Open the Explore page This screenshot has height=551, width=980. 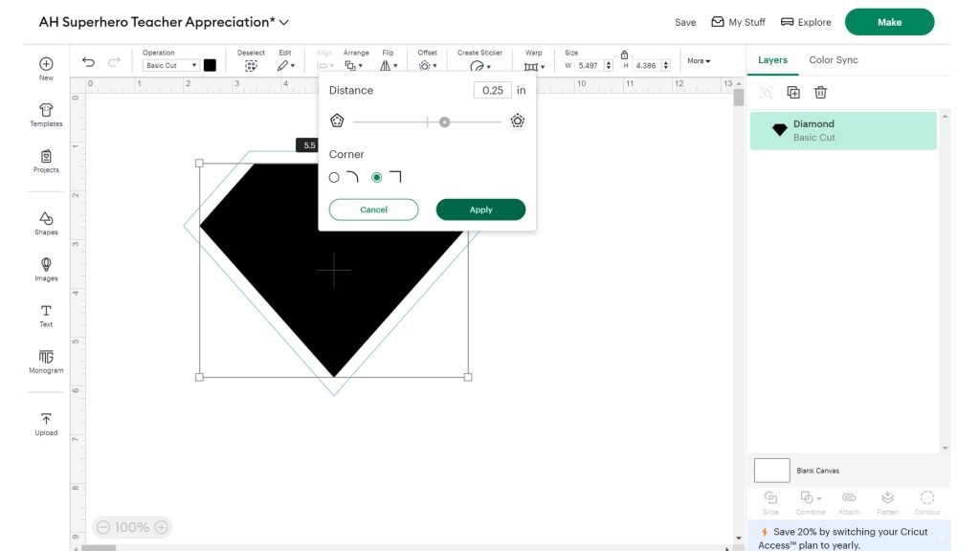[806, 22]
